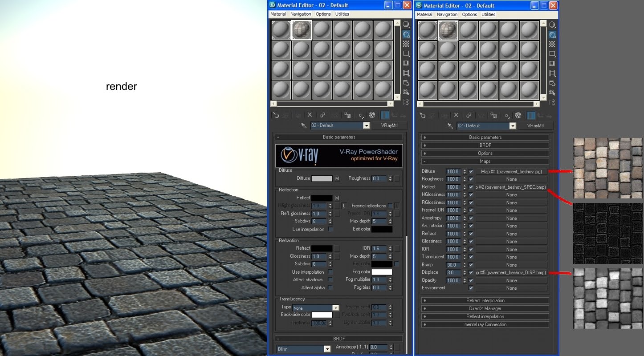Viewport: 644px width, 356px height.
Task: Expand the mental ray Connection rollout
Action: (485, 324)
